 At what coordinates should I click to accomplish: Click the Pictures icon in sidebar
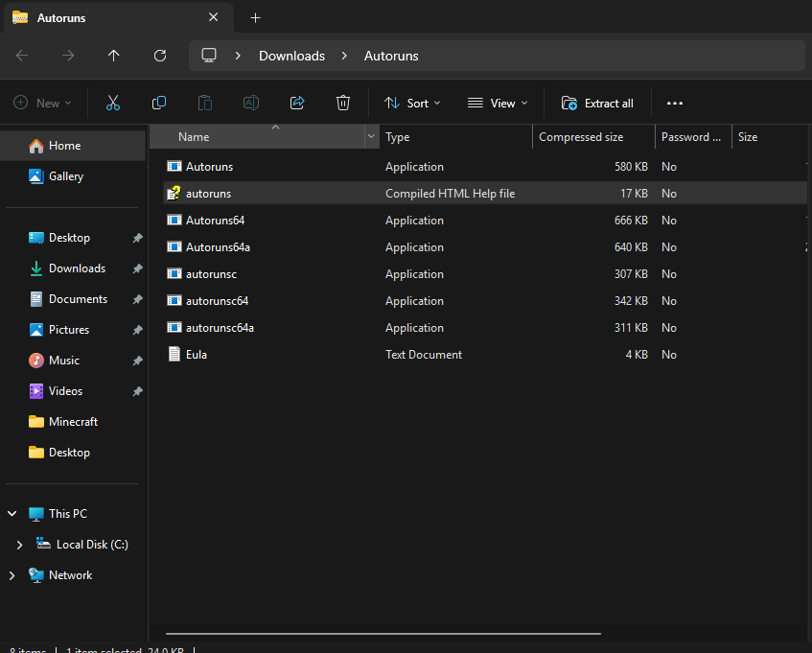point(36,329)
